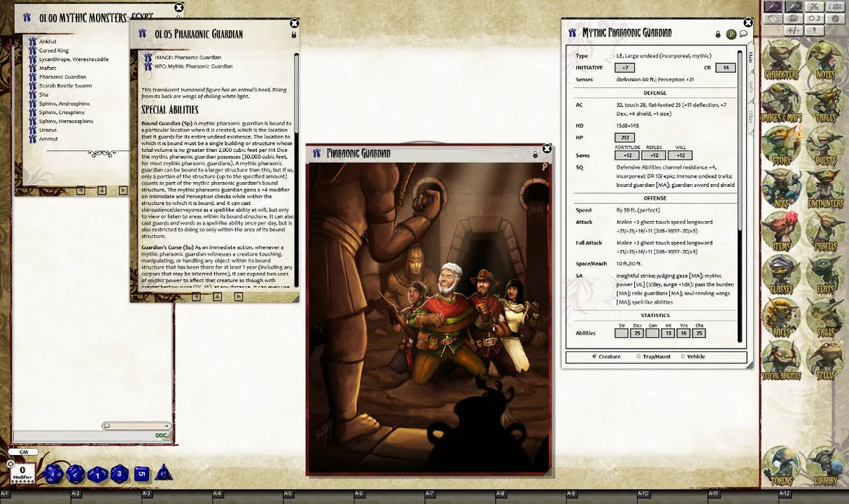Viewport: 849px width, 504px height.
Task: Open the Tables sidebar panel
Action: point(825,104)
